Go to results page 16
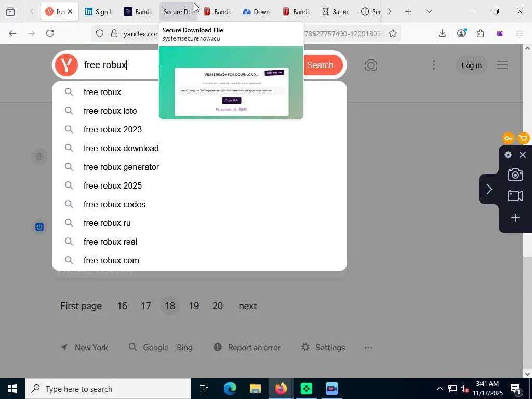The height and width of the screenshot is (399, 532). (122, 306)
